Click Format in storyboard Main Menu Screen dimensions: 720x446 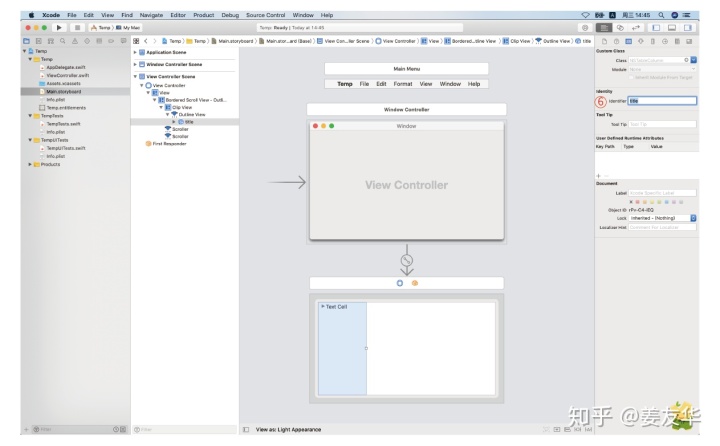click(403, 84)
